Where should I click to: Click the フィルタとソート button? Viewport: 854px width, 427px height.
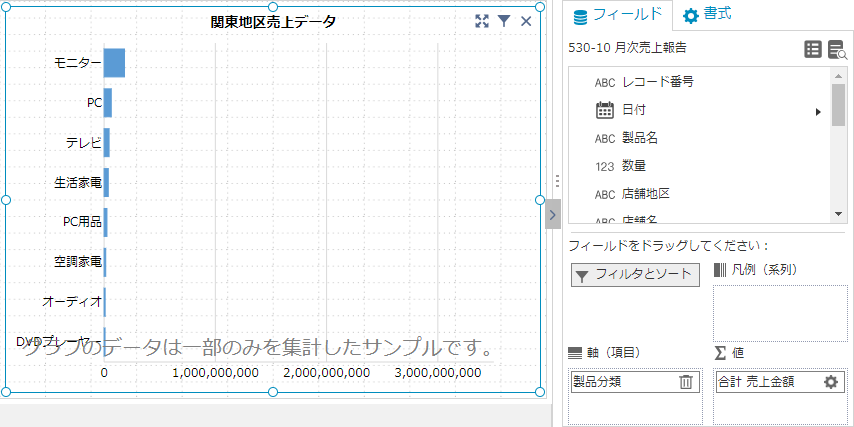click(635, 275)
